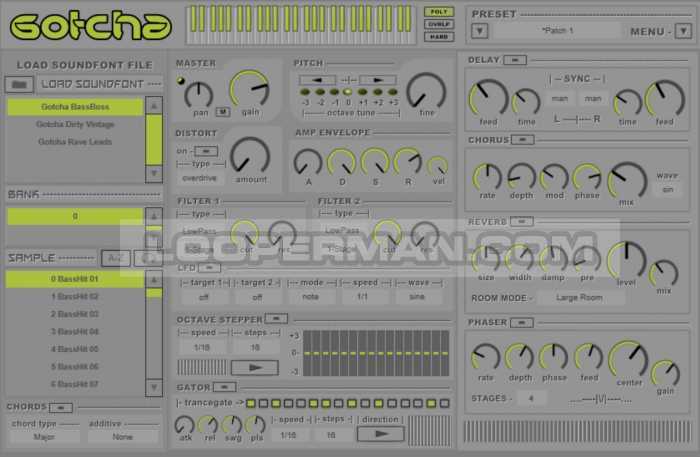Click the chorus mix knob

point(627,181)
